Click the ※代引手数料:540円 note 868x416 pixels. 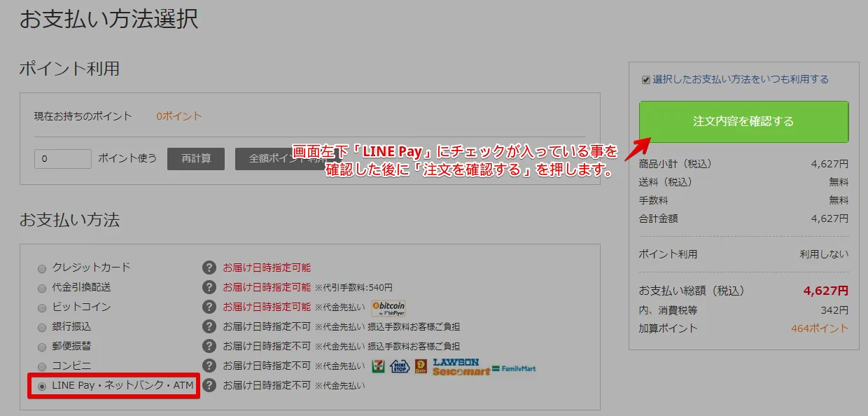[353, 288]
